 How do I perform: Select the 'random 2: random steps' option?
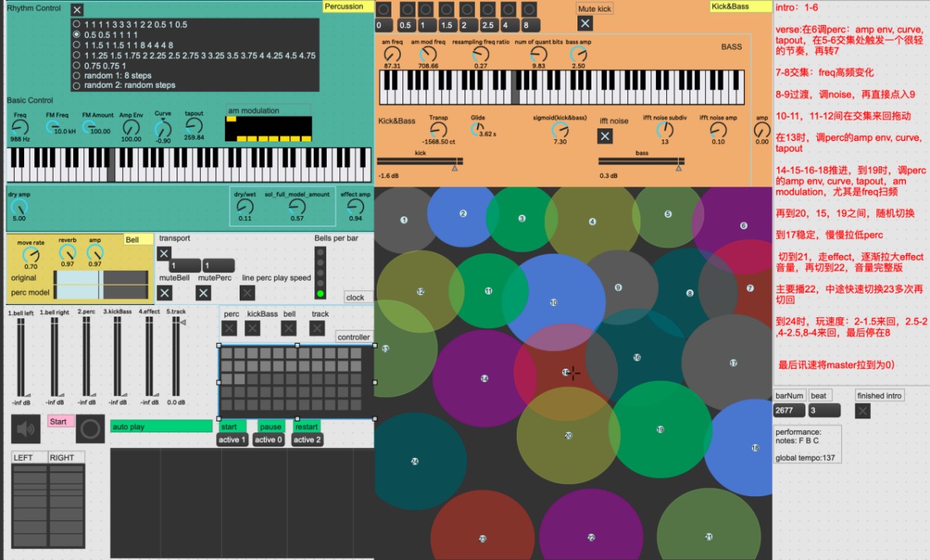pos(76,86)
